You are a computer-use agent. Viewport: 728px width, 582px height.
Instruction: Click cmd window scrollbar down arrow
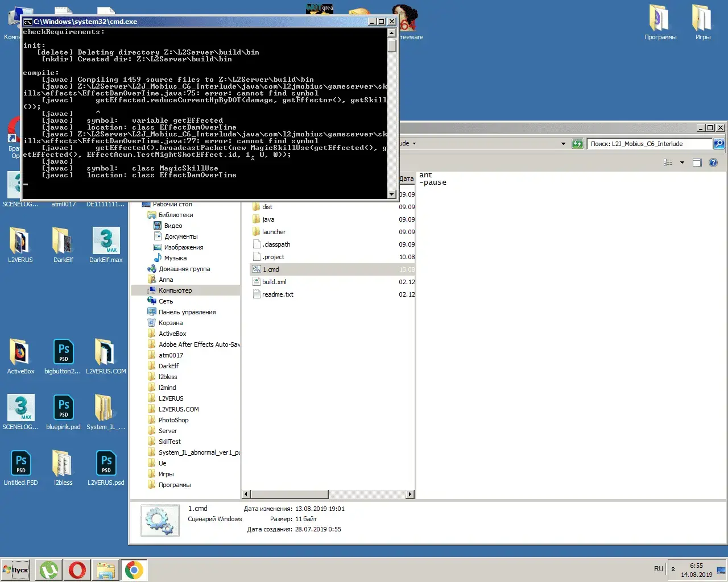click(x=391, y=194)
